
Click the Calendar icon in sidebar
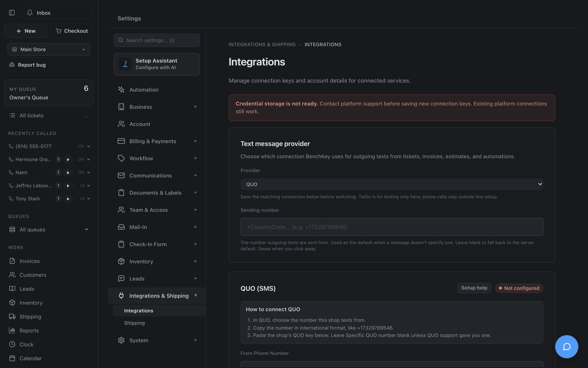coord(12,358)
